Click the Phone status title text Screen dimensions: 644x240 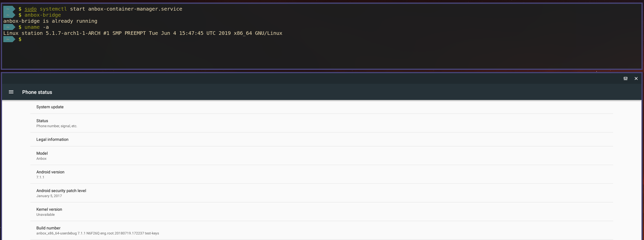point(37,92)
